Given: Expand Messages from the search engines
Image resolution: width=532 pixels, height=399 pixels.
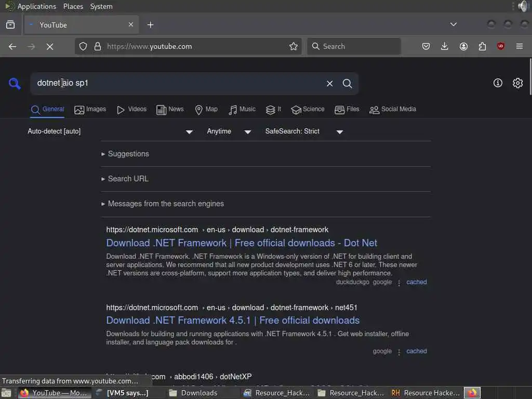Looking at the screenshot, I should (163, 204).
